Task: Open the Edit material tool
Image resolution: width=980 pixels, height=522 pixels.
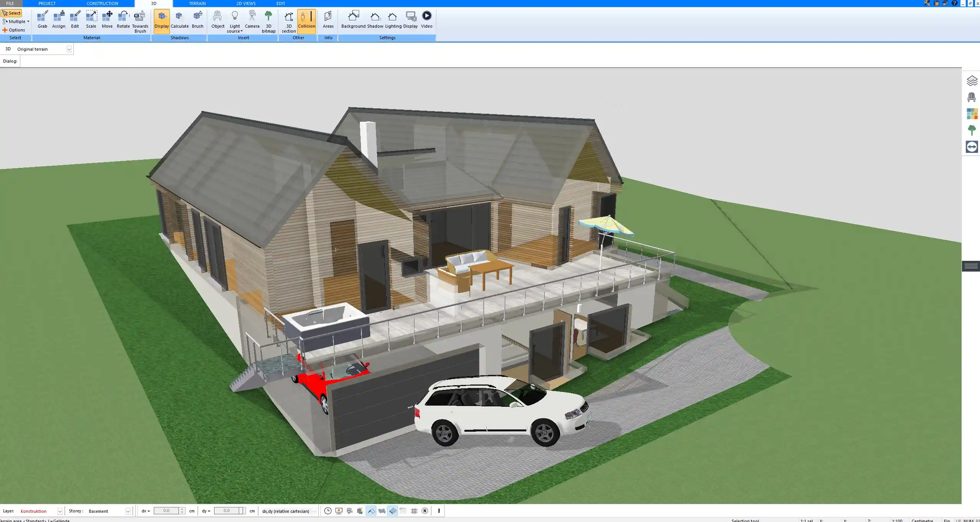Action: pyautogui.click(x=75, y=20)
